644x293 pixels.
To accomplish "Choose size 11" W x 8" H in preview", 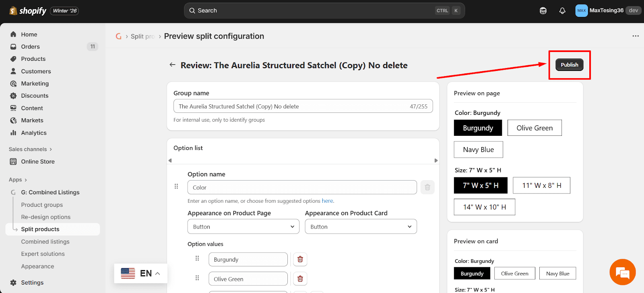I will pos(541,185).
